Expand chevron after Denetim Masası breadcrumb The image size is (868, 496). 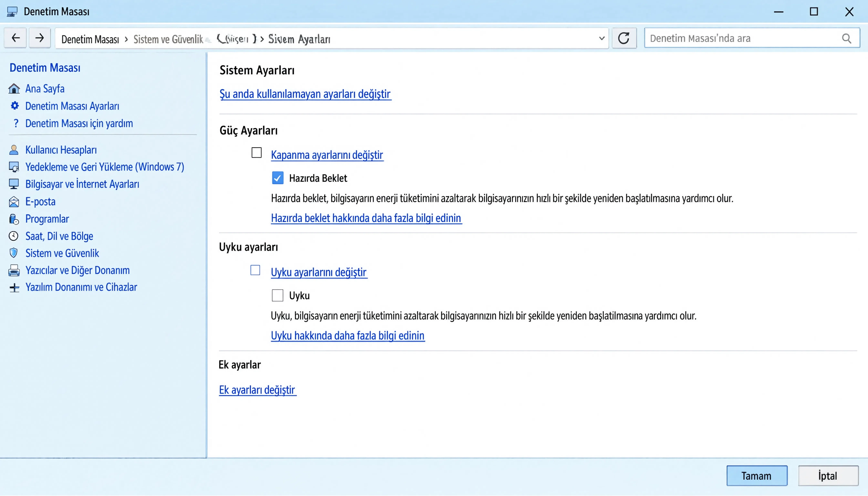coord(126,39)
